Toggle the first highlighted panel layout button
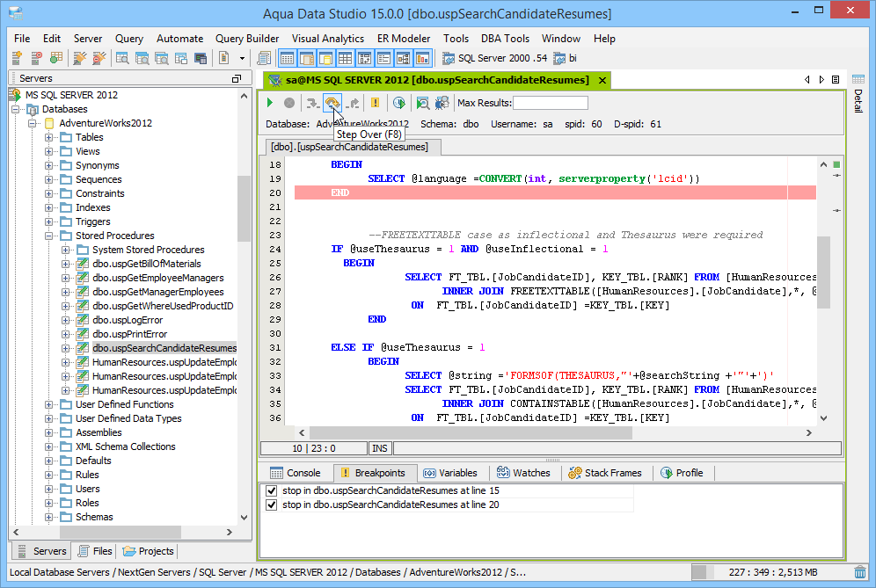Screen dimensions: 876x588 (287, 57)
